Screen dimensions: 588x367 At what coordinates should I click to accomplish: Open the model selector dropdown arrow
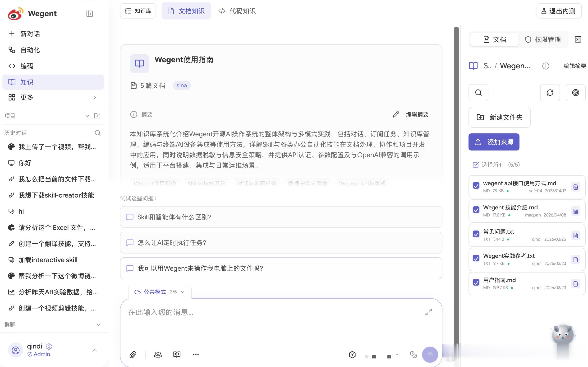397,355
